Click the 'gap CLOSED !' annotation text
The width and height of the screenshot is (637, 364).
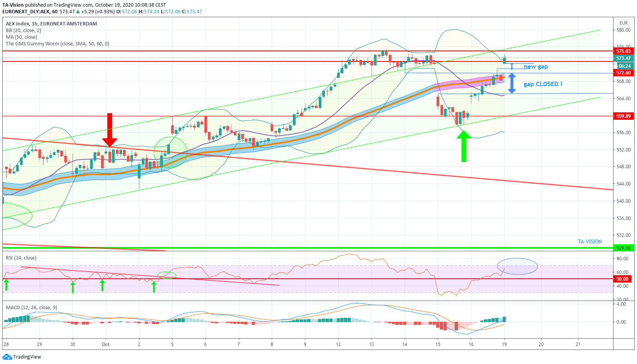[x=543, y=84]
